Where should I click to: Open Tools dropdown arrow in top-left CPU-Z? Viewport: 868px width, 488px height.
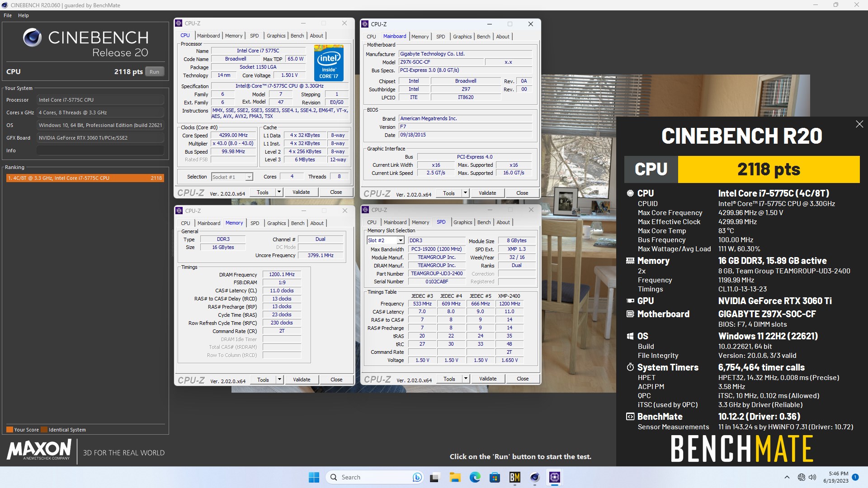279,192
